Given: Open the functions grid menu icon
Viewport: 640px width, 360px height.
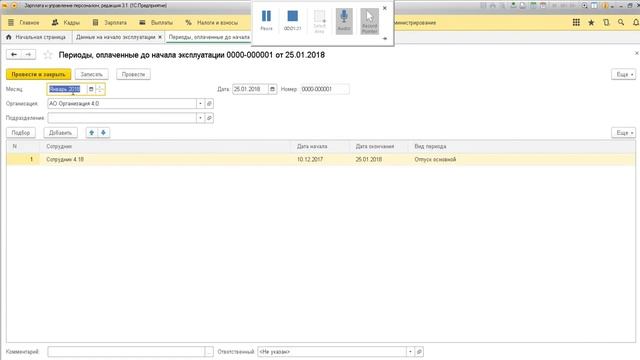Looking at the screenshot, I should 576,22.
